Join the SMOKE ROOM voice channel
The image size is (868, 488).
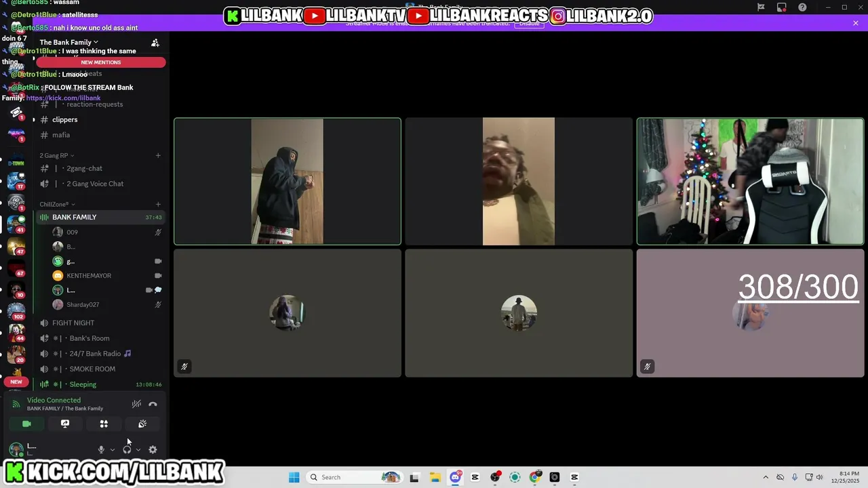pyautogui.click(x=100, y=369)
